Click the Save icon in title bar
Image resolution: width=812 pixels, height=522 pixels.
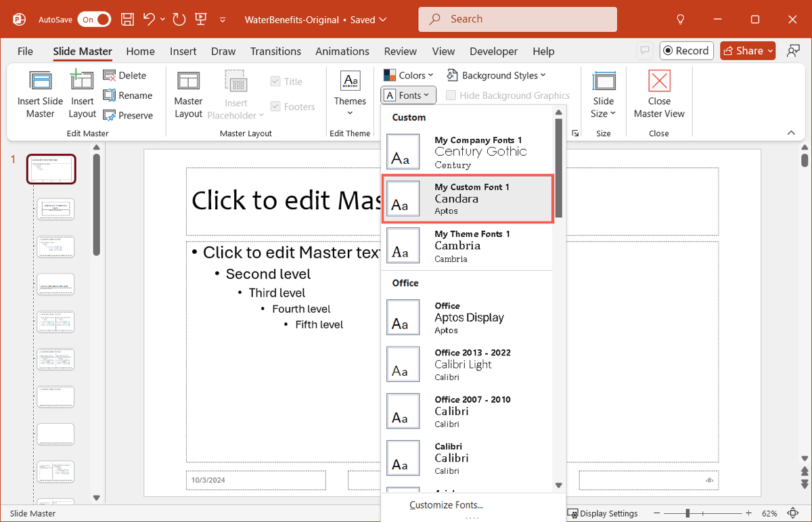127,20
